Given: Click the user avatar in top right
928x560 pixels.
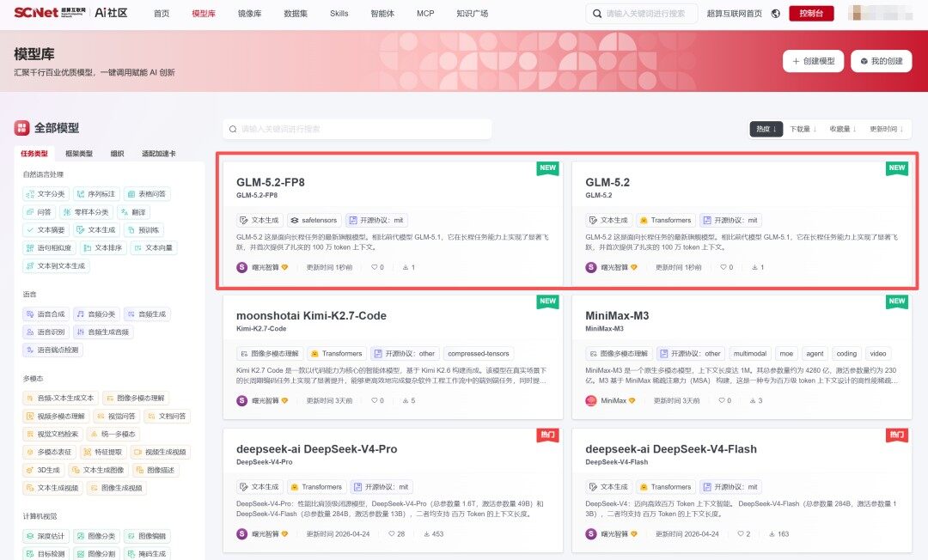Looking at the screenshot, I should [880, 13].
